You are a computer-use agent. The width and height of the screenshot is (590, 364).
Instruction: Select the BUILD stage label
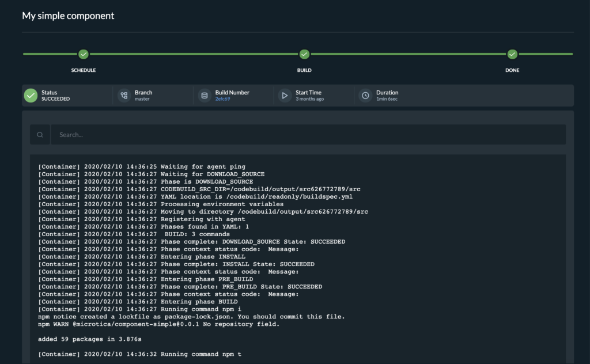click(x=304, y=70)
